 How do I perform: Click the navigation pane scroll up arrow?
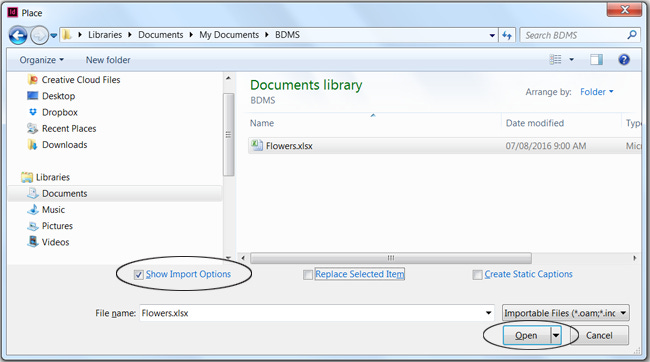point(228,78)
